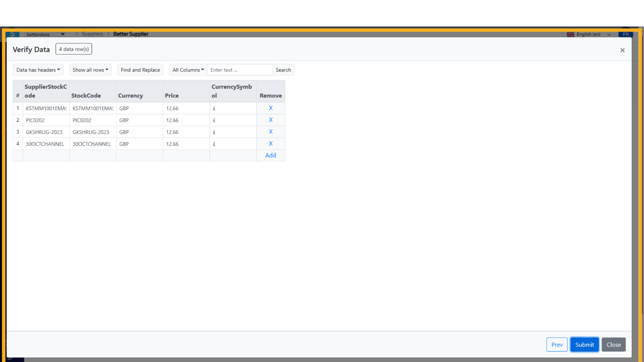
Task: Click the Find and Replace button
Action: pos(140,70)
